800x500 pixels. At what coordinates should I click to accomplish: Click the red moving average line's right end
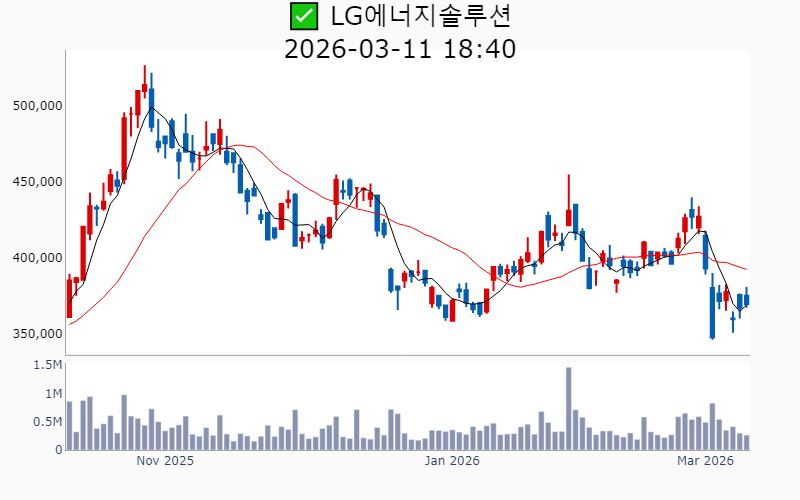(745, 269)
